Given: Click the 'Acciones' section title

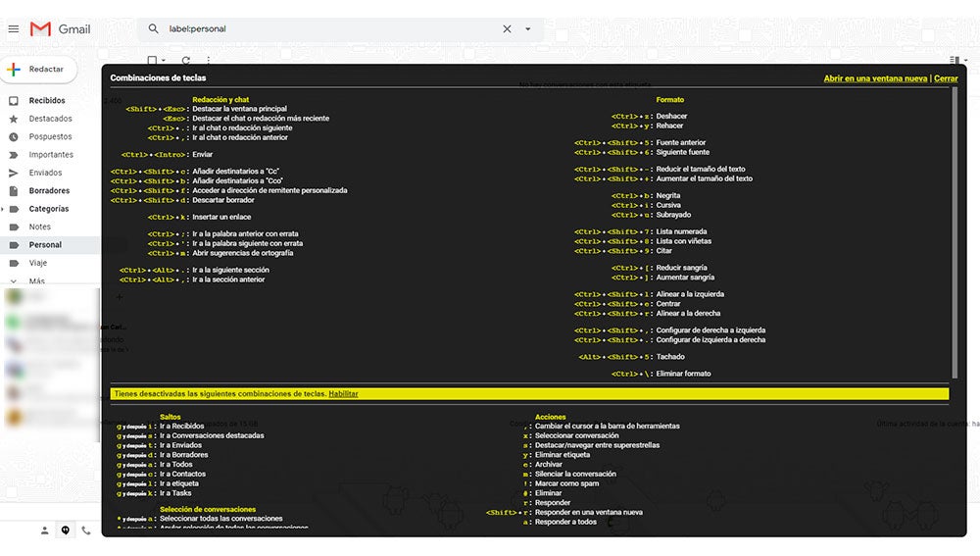Looking at the screenshot, I should click(x=550, y=417).
